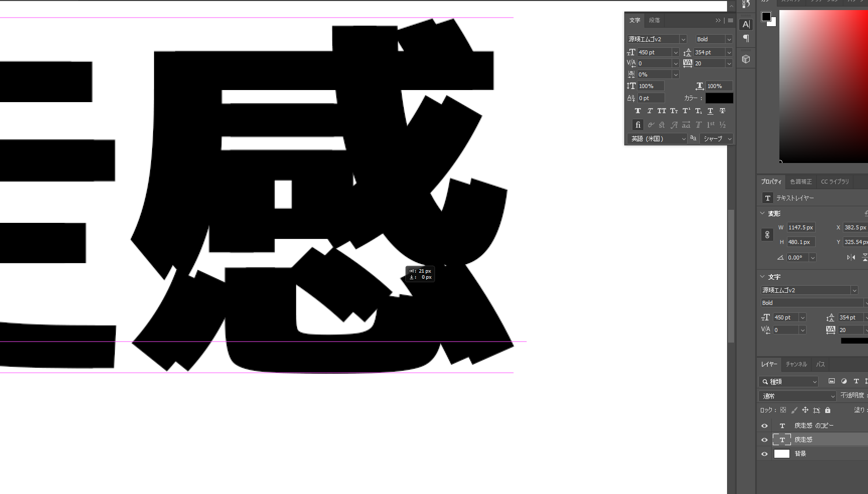The width and height of the screenshot is (868, 494).
Task: Click the font size icon in Character panel
Action: click(x=631, y=52)
